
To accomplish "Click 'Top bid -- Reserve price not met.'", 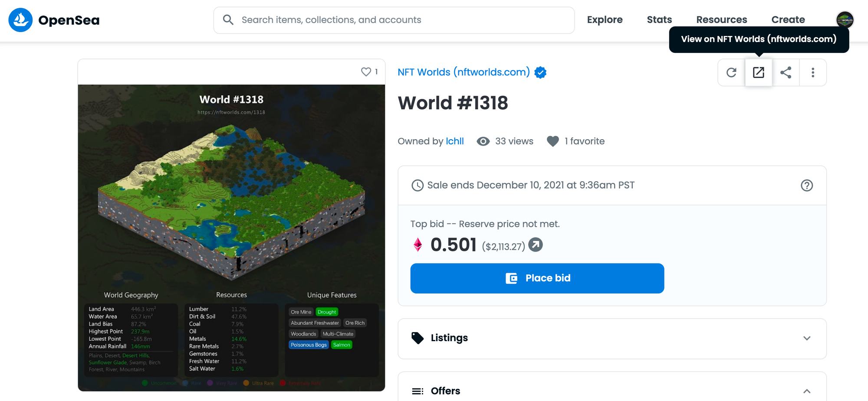I will click(485, 224).
